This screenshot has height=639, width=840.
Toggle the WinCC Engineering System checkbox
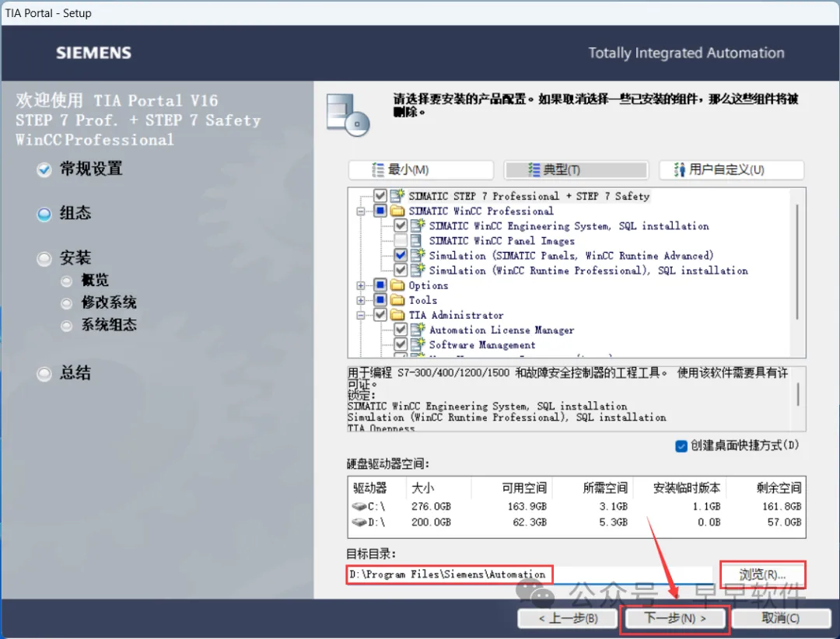[x=401, y=225]
